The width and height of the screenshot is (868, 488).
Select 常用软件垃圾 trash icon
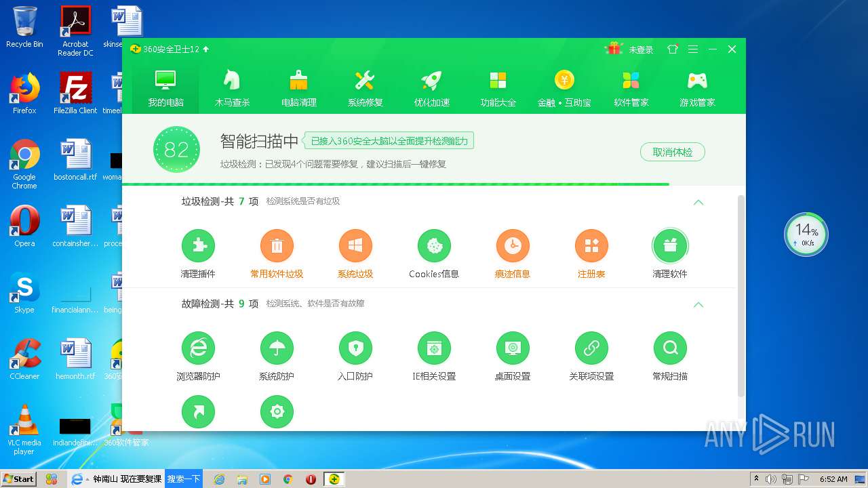[x=277, y=246]
